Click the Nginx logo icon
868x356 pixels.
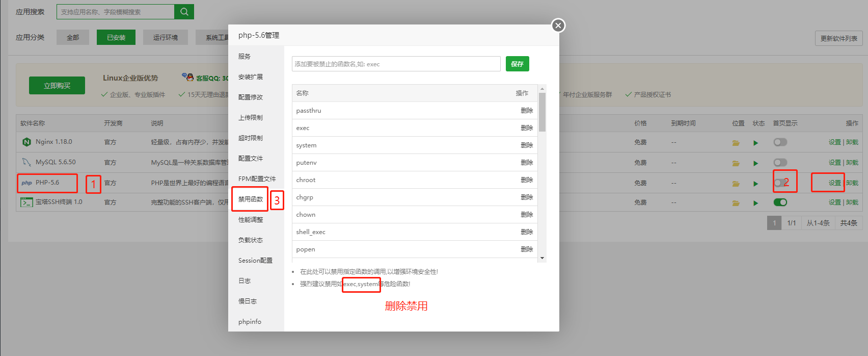coord(26,142)
